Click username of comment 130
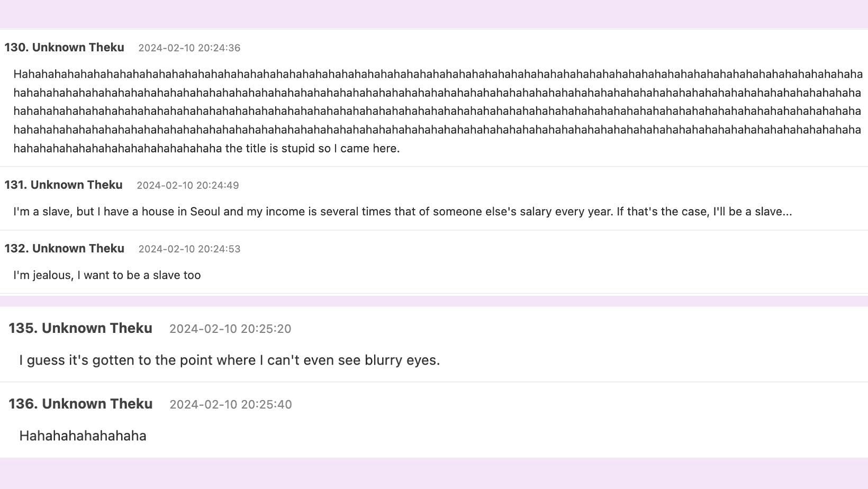Image resolution: width=868 pixels, height=489 pixels. click(78, 48)
